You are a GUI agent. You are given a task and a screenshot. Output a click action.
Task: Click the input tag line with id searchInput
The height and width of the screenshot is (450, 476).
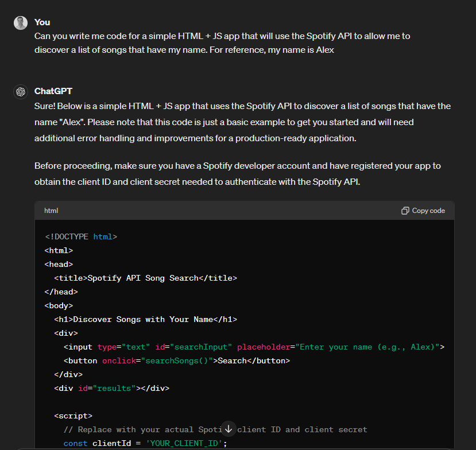coord(254,347)
